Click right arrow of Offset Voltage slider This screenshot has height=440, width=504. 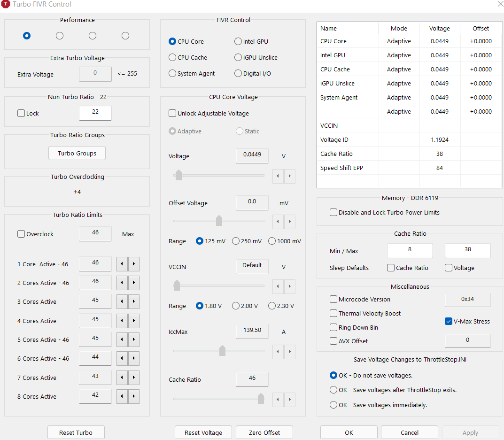tap(290, 222)
